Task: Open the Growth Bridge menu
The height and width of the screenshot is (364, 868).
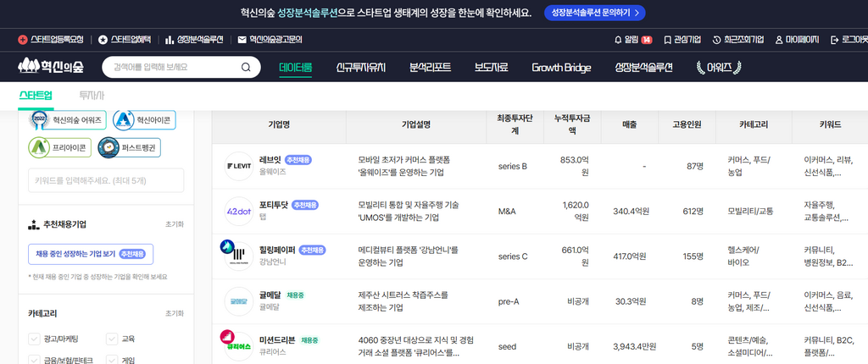Action: click(561, 68)
